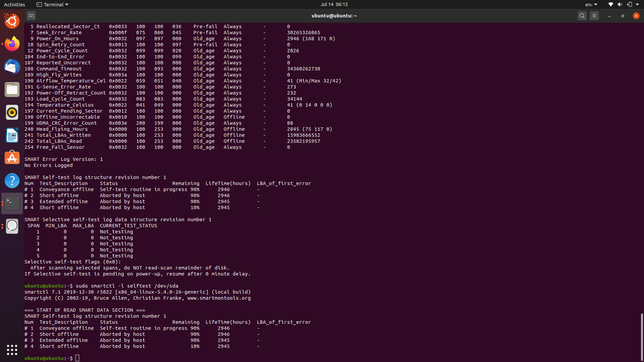Viewport: 644px width, 362px height.
Task: Open the Thunderbird mail dock icon
Action: click(x=12, y=67)
